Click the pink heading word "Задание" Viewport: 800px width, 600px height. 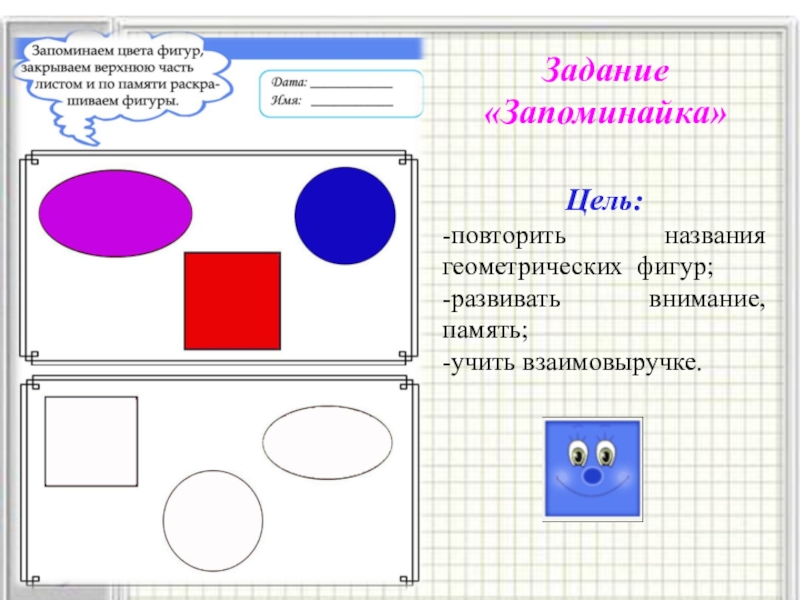604,72
